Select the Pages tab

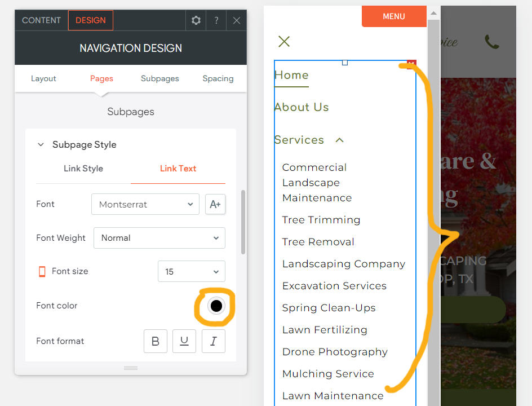[x=101, y=78]
